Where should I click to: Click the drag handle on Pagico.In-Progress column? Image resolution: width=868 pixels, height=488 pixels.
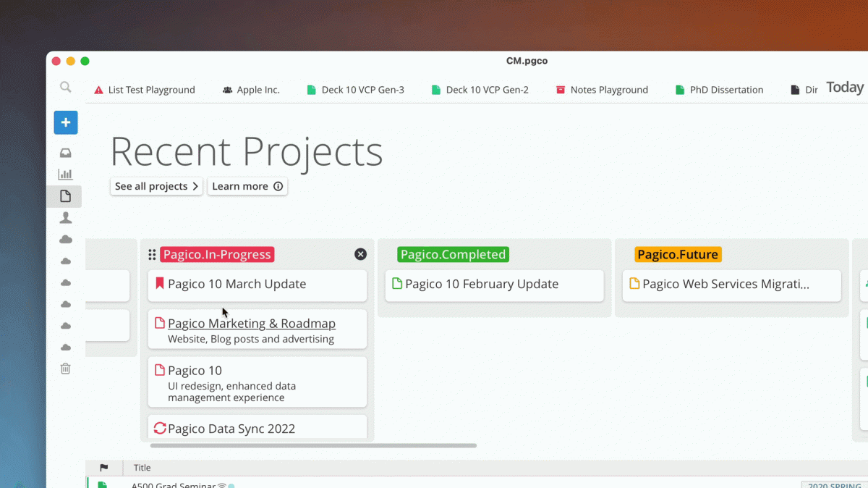(152, 254)
